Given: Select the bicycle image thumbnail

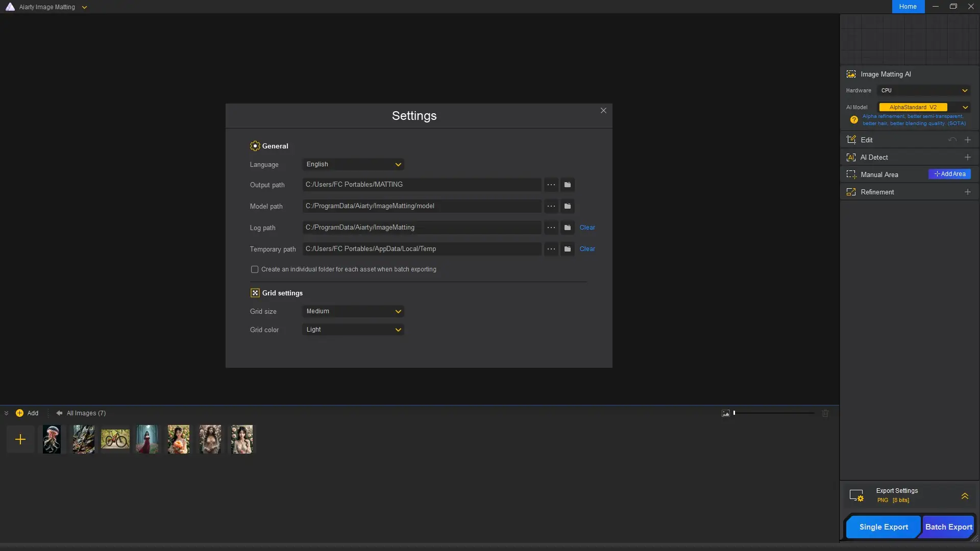Looking at the screenshot, I should [x=115, y=439].
